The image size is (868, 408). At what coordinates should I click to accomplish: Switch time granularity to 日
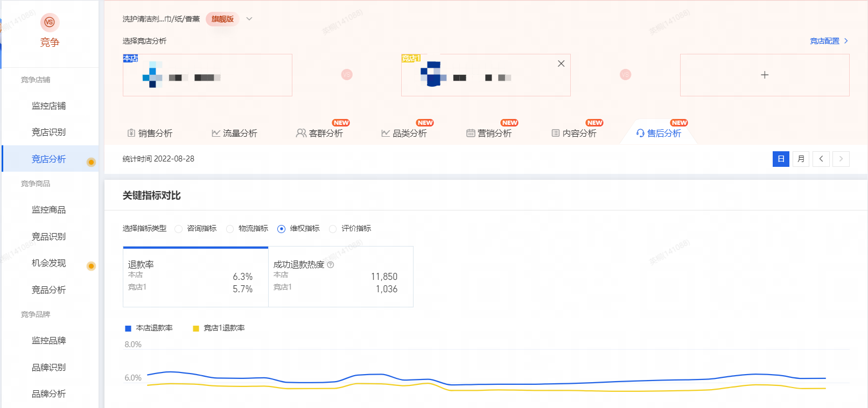(781, 159)
